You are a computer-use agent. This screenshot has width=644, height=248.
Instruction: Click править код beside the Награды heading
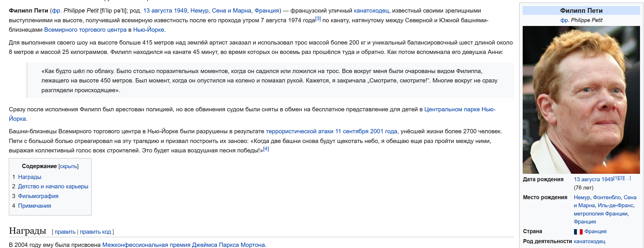pos(95,232)
